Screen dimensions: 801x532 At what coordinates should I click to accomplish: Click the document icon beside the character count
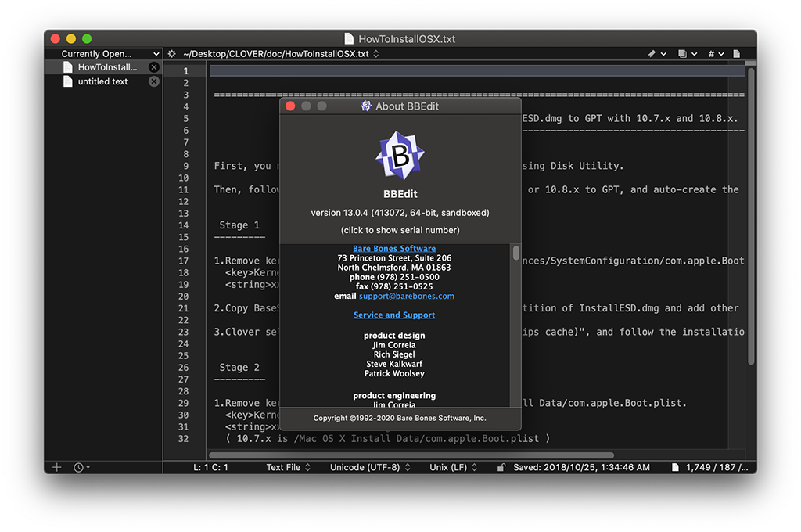coord(675,467)
